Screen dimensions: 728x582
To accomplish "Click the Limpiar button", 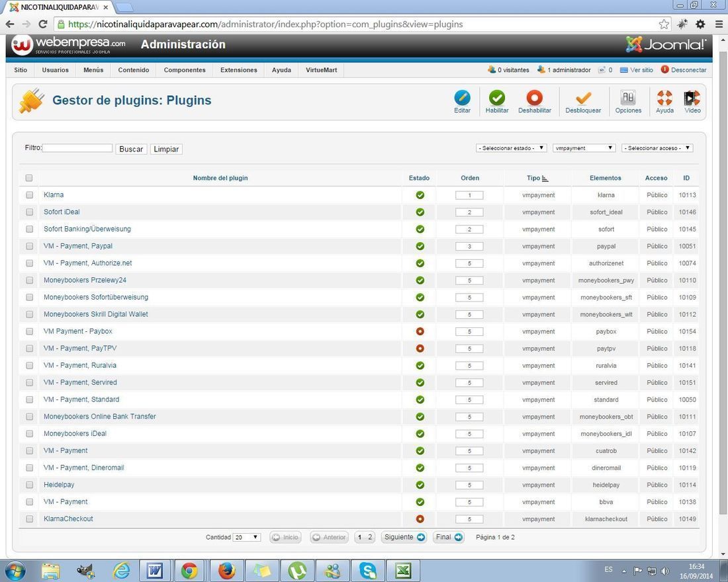I will coord(166,149).
